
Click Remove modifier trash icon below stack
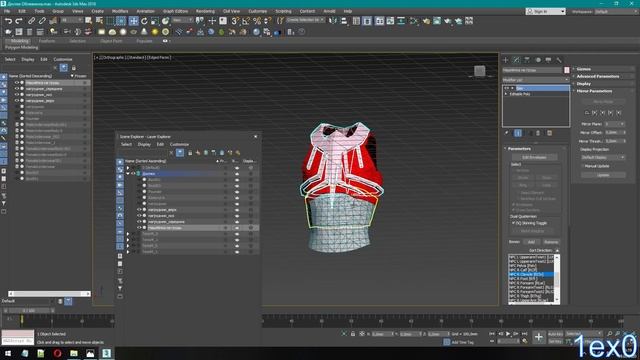pyautogui.click(x=538, y=133)
